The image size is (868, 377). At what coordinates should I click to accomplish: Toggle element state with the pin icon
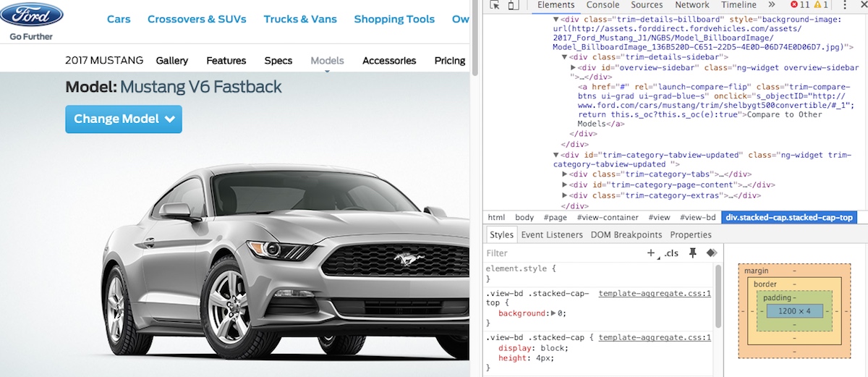tap(693, 253)
